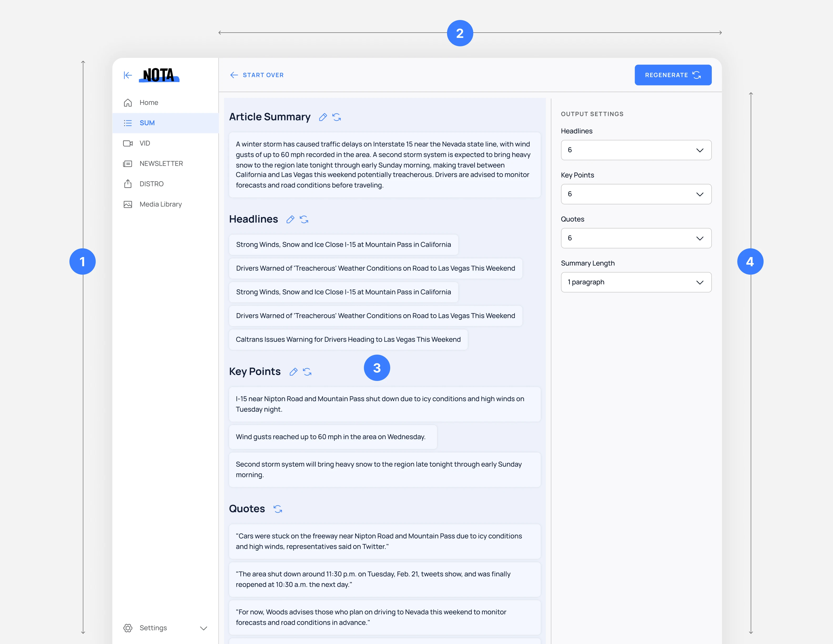Open the Summary Length dropdown
The image size is (833, 644).
636,282
